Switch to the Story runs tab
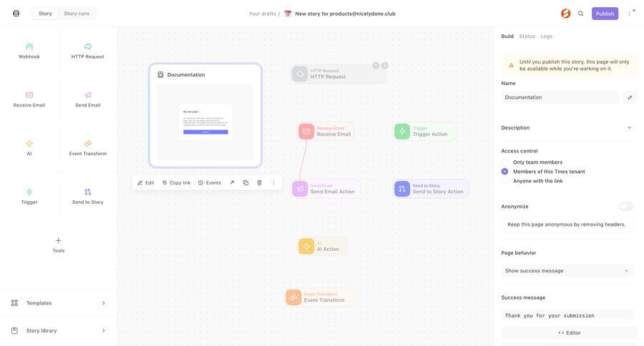644x346 pixels. pos(77,14)
